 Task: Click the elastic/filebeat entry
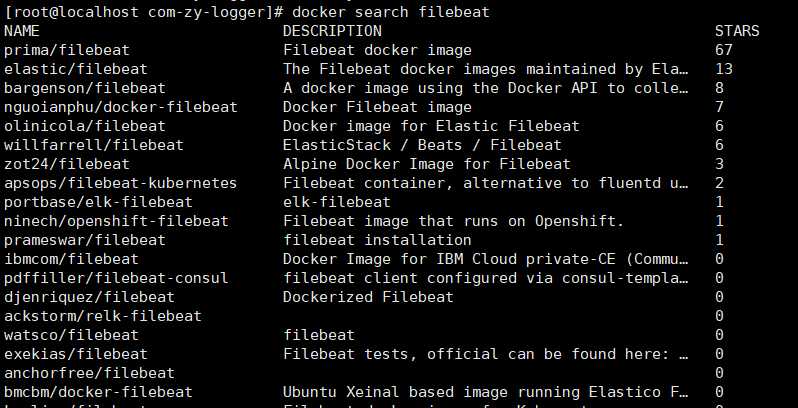(x=76, y=69)
